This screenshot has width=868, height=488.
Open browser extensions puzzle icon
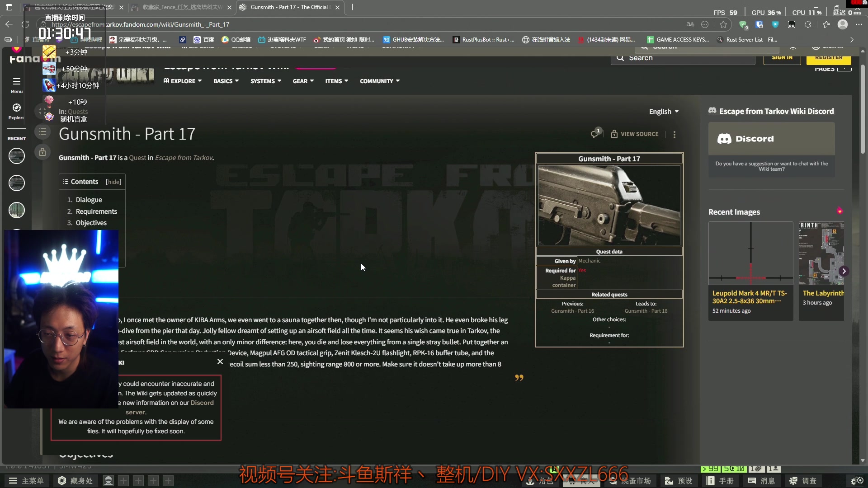[808, 24]
